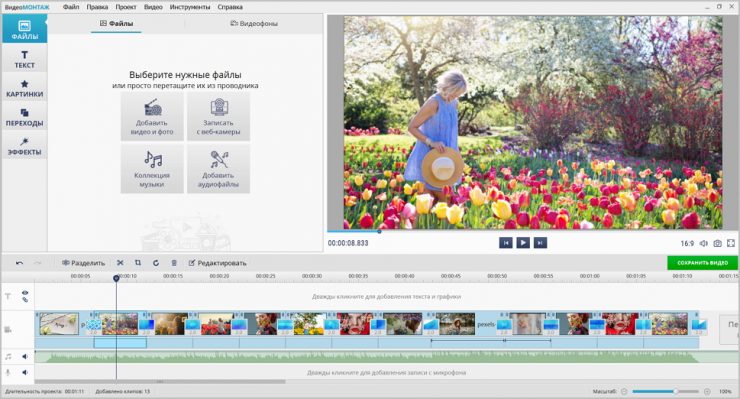This screenshot has height=399, width=740.
Task: Undo the last action
Action: click(x=19, y=263)
